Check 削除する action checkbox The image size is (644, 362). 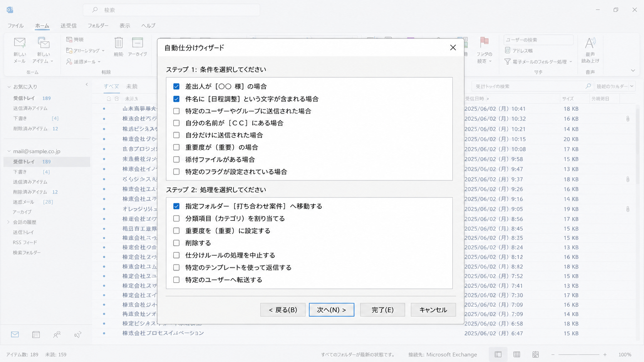[x=176, y=243]
